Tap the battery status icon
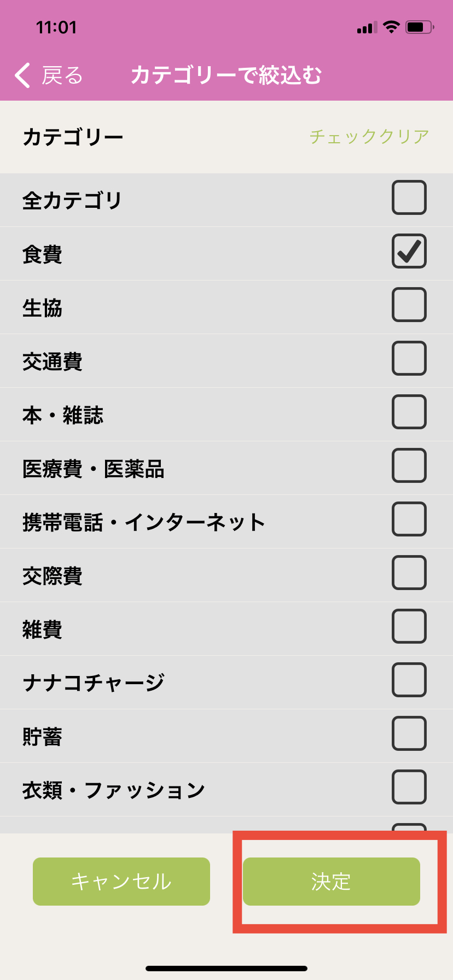Screen dimensions: 453x980 pyautogui.click(x=419, y=27)
